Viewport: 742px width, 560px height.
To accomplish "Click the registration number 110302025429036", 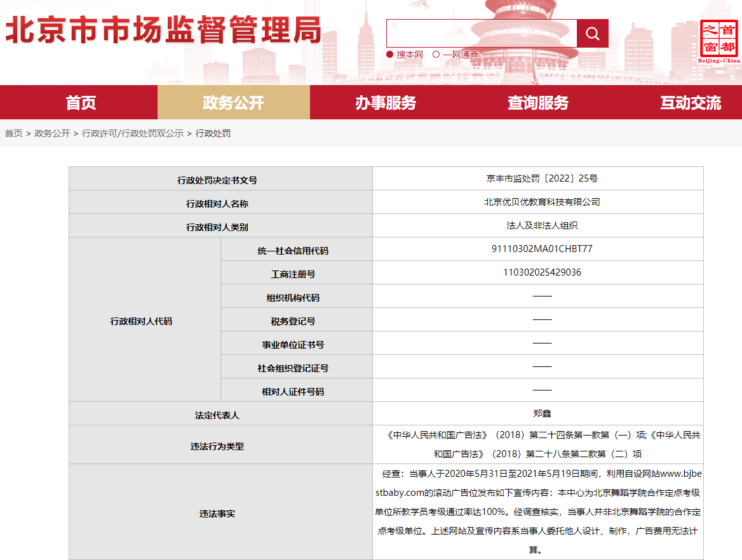I will coord(542,272).
